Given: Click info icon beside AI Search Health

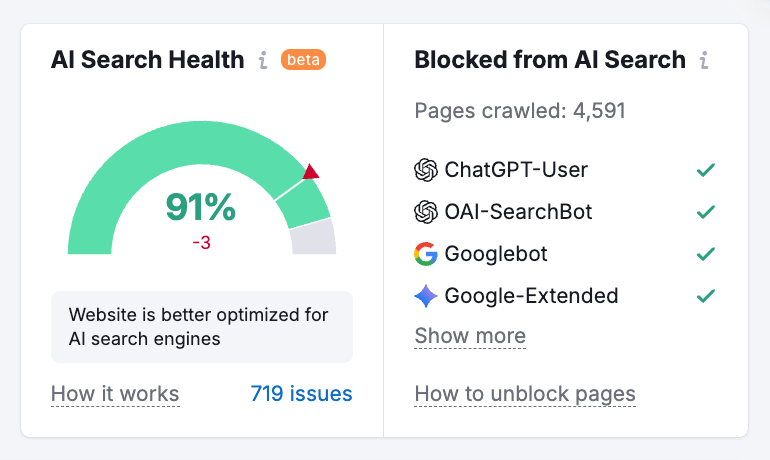Looking at the screenshot, I should pyautogui.click(x=263, y=60).
